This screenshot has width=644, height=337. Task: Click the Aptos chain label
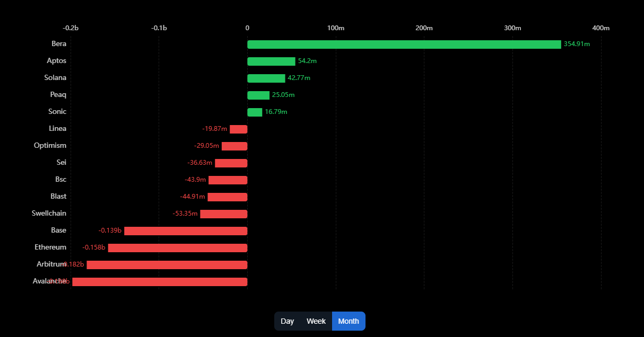pyautogui.click(x=57, y=61)
